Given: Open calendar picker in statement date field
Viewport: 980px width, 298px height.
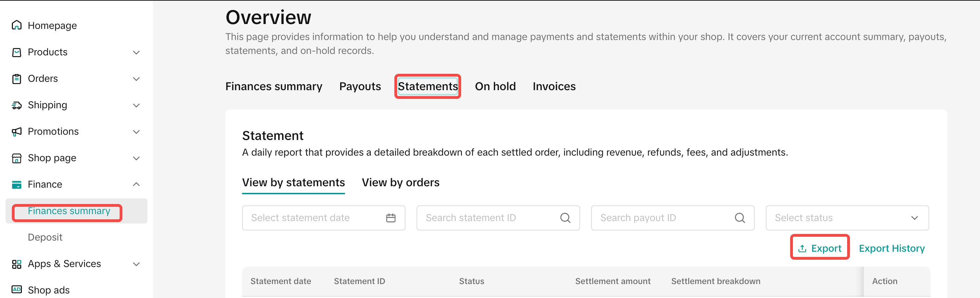Looking at the screenshot, I should [391, 218].
